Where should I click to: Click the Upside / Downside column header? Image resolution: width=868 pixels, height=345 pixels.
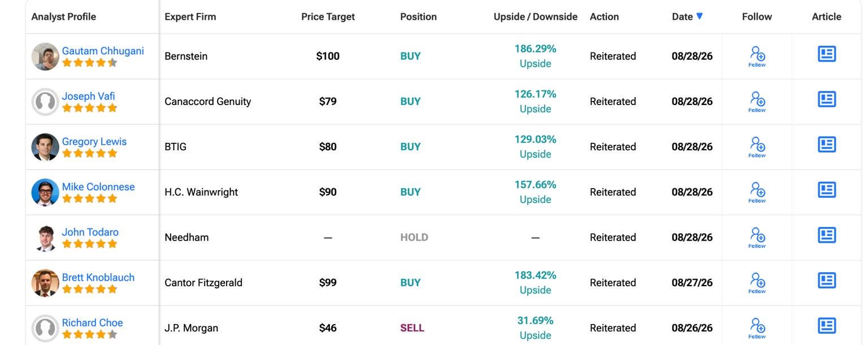[535, 16]
